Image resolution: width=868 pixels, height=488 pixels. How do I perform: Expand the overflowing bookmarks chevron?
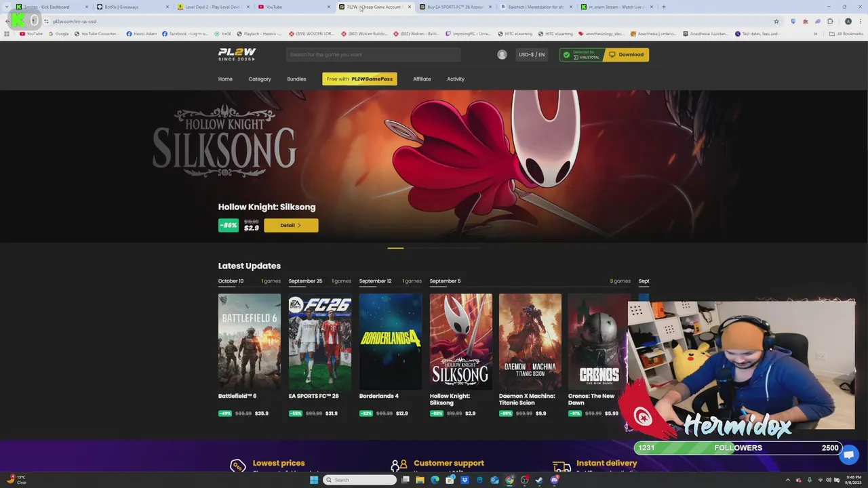tap(816, 34)
